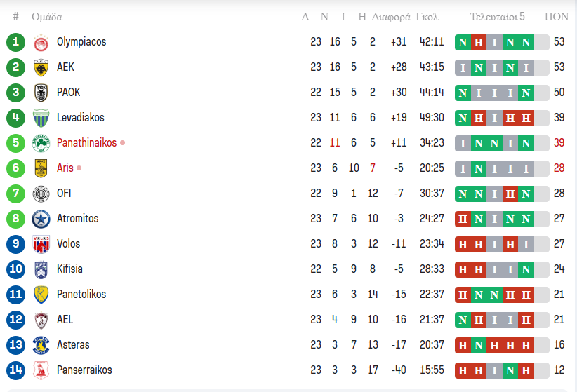Open the OFI team page link
The width and height of the screenshot is (577, 392).
(64, 194)
